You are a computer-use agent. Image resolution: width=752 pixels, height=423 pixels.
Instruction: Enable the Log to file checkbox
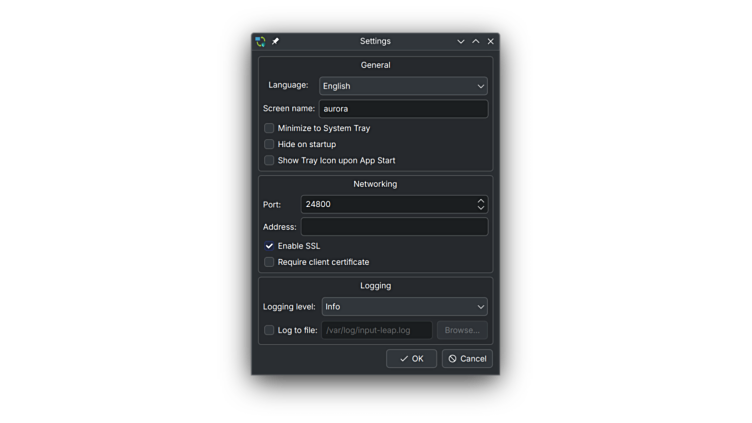[269, 330]
